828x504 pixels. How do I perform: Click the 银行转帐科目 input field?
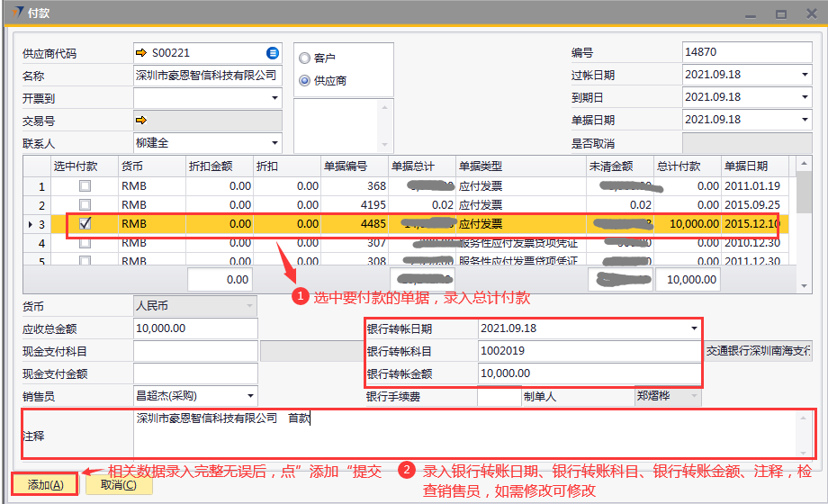[589, 351]
